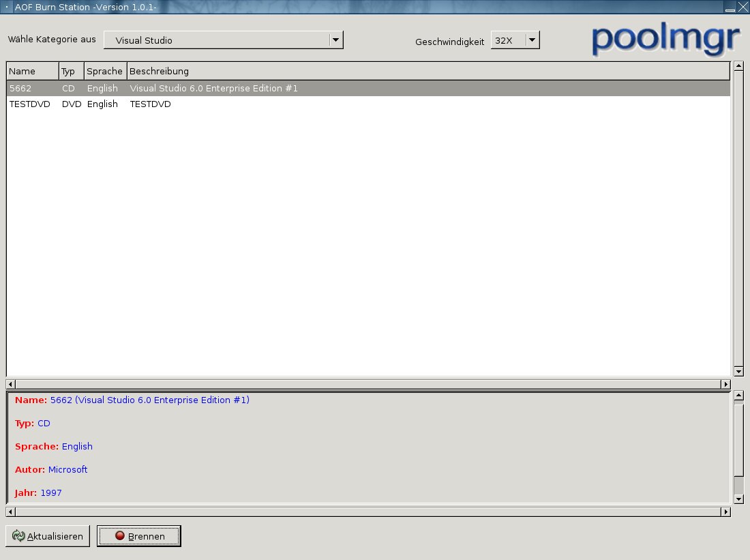Click the TESTDVD description cell
The width and height of the screenshot is (750, 560).
150,104
